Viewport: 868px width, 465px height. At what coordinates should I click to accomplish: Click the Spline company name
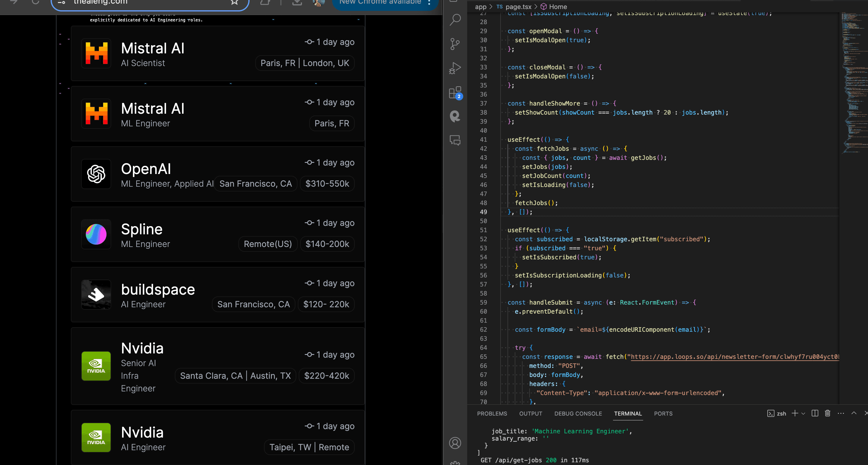(x=142, y=229)
